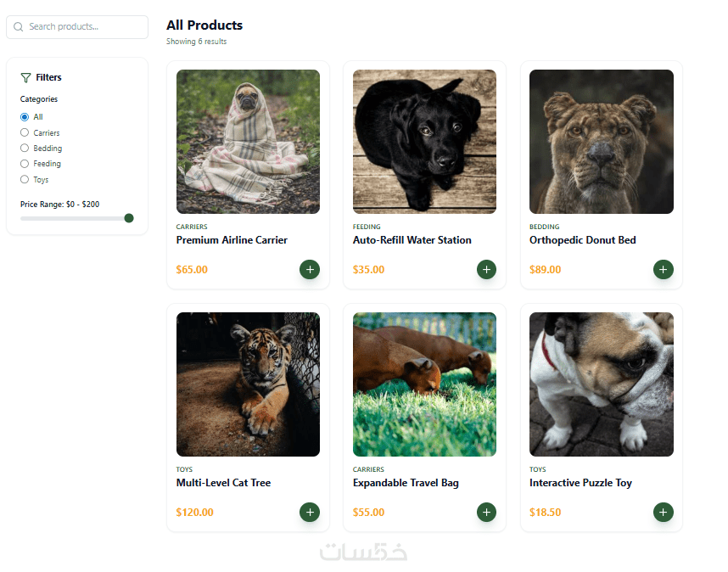Filter products by Toys category
This screenshot has height=572, width=728.
[25, 180]
